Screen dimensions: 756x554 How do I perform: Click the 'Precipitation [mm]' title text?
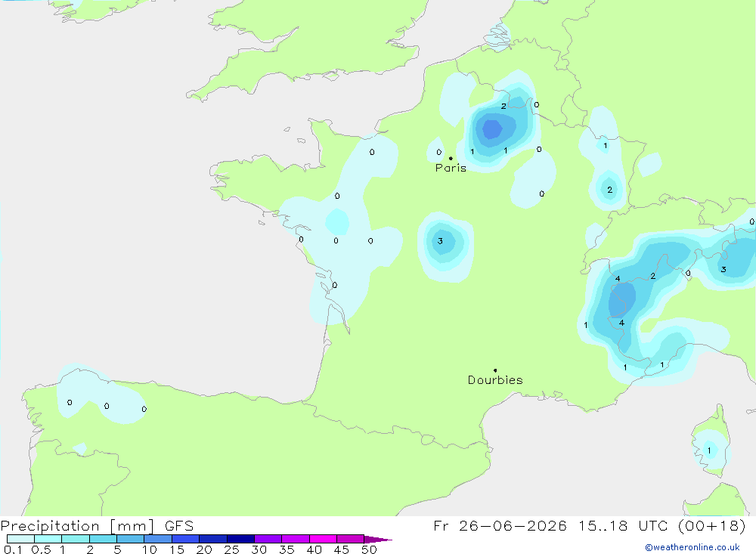pos(77,526)
